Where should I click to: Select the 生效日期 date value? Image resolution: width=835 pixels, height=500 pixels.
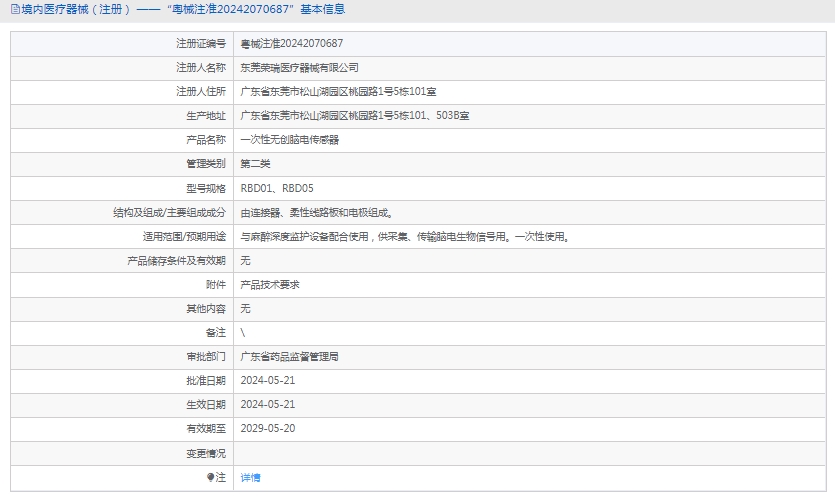268,405
